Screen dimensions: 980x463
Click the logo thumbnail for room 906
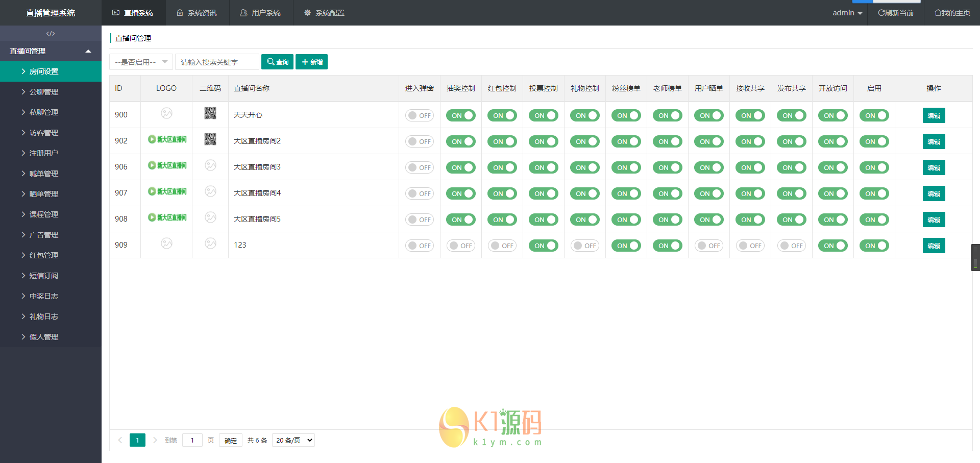(x=167, y=165)
